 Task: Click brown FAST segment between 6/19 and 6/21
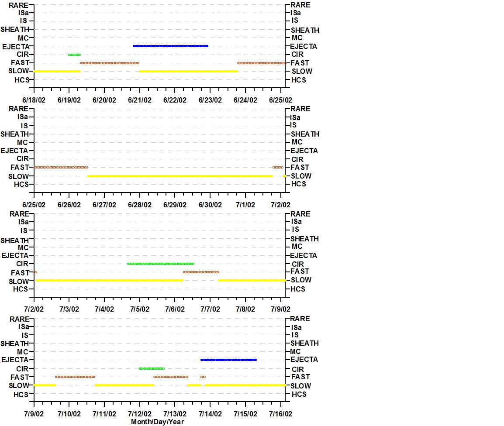(110, 63)
